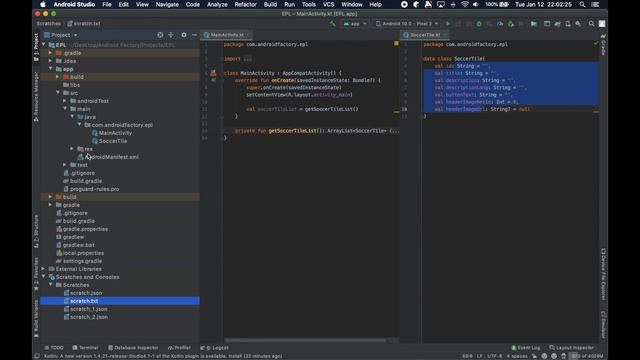Open the AVD Manager toolbar icon

pos(568,24)
